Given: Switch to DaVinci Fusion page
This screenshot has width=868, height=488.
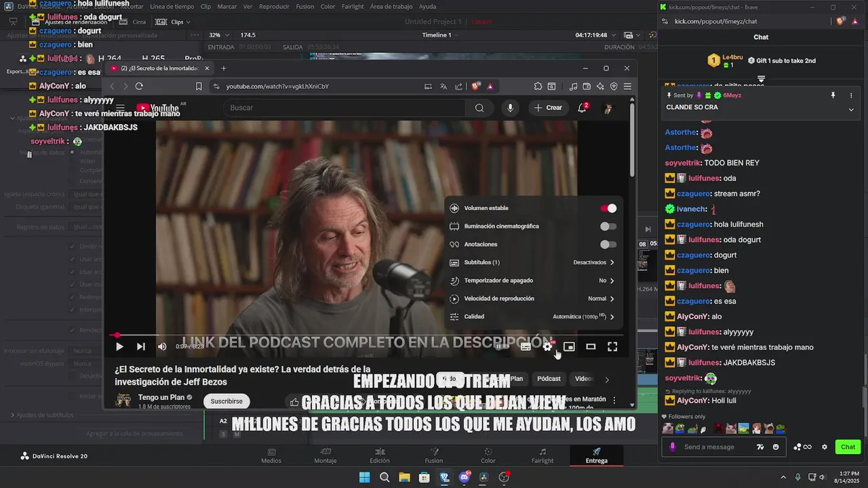Looking at the screenshot, I should pyautogui.click(x=434, y=455).
